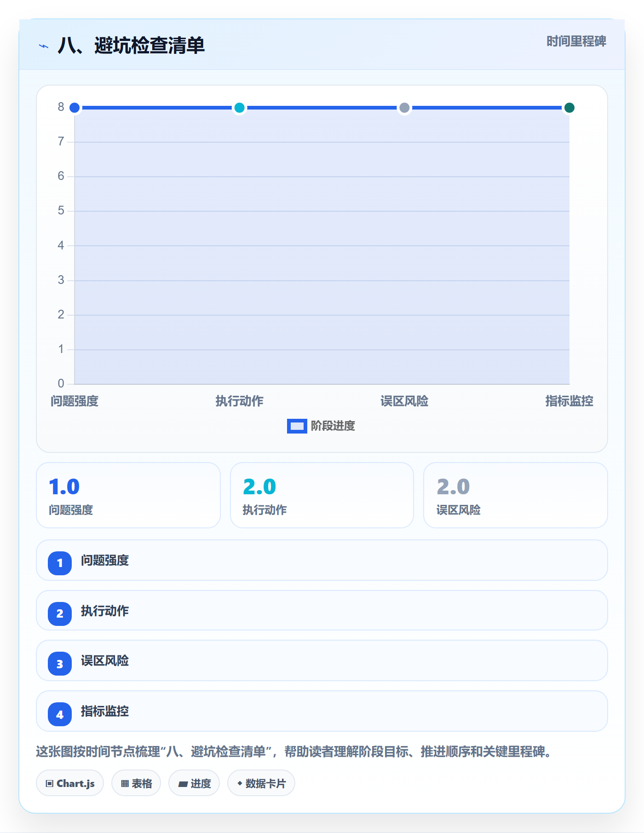
Task: Select step 4 指标监控 list row
Action: [322, 711]
